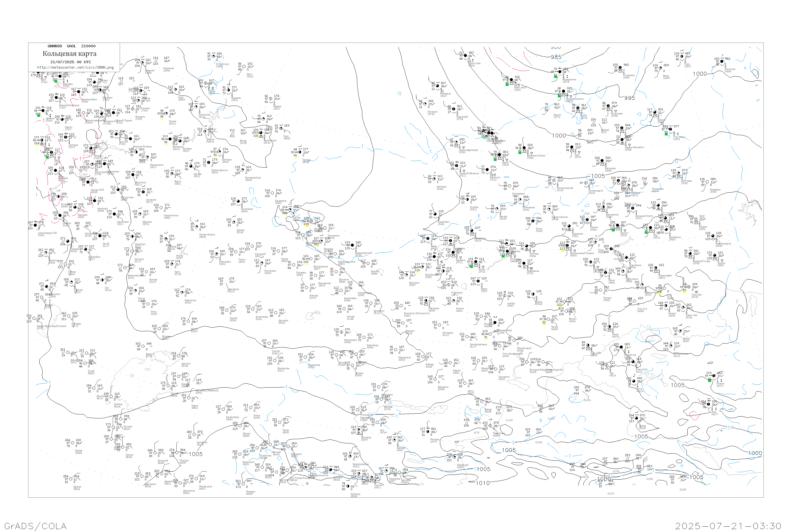Screen dimensions: 798x532
Task: Click the 2025-07-21-03:30 timestamp
Action: click(x=728, y=526)
